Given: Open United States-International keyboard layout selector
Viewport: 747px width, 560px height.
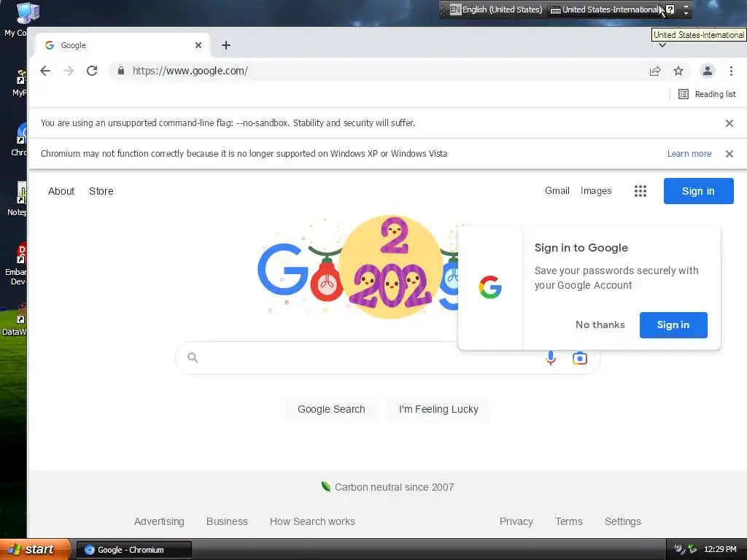Looking at the screenshot, I should click(605, 9).
